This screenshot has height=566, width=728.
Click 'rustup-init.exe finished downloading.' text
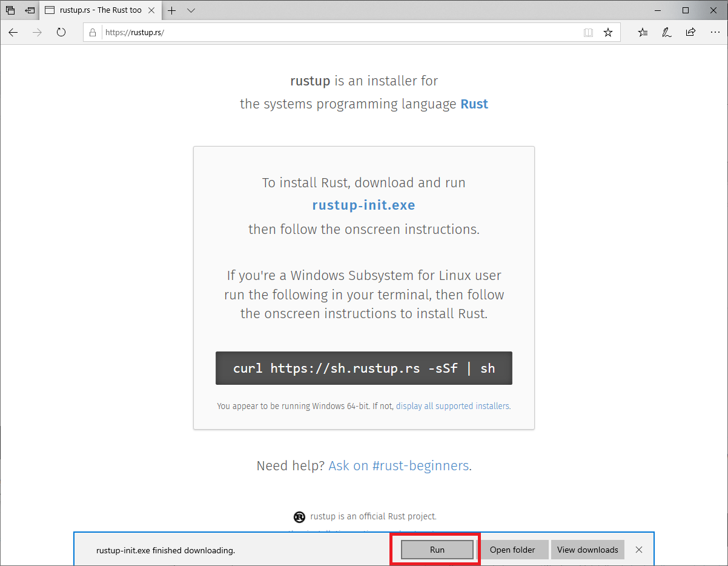click(x=165, y=550)
